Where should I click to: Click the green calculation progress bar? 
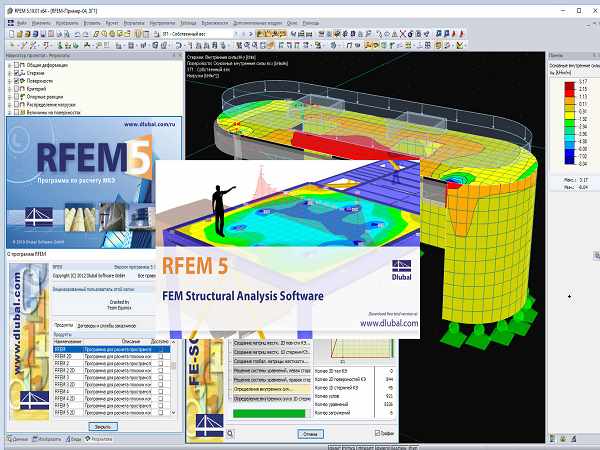point(269,413)
